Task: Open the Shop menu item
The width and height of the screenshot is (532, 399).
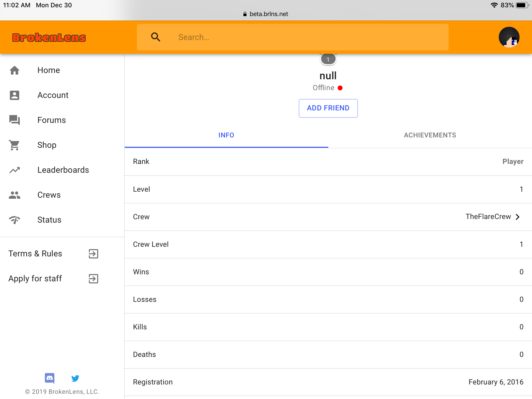Action: tap(62, 145)
